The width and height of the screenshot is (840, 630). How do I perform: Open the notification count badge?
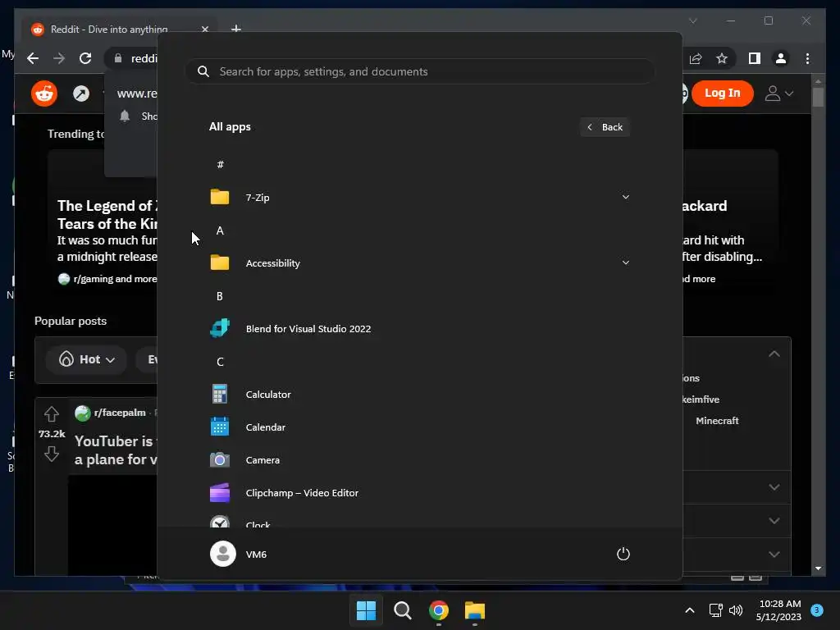[x=817, y=609]
